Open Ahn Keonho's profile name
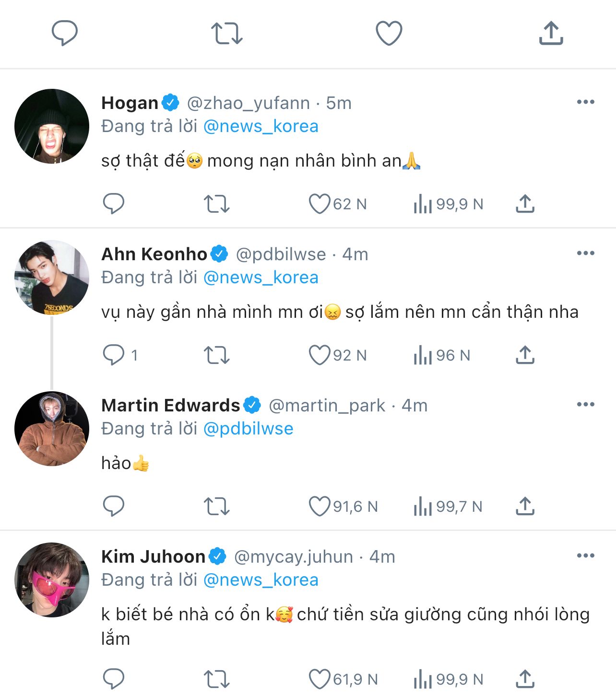This screenshot has height=699, width=616. (x=154, y=254)
